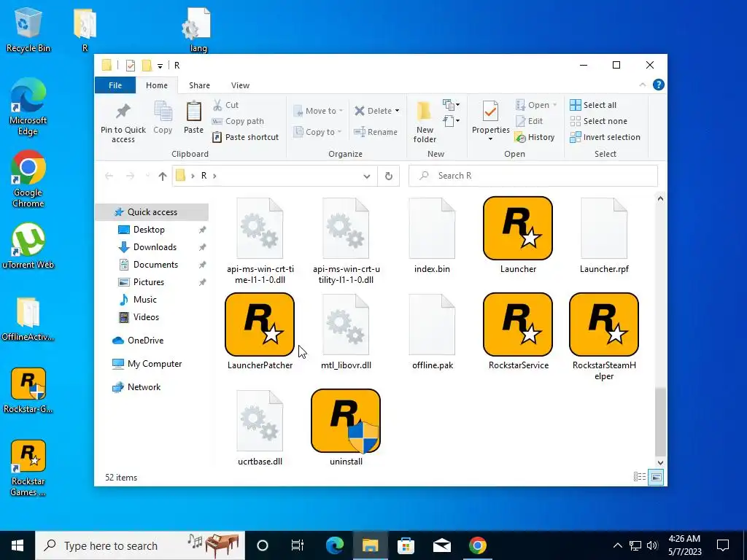This screenshot has width=747, height=560.
Task: Select the uninstall program icon
Action: pyautogui.click(x=346, y=421)
